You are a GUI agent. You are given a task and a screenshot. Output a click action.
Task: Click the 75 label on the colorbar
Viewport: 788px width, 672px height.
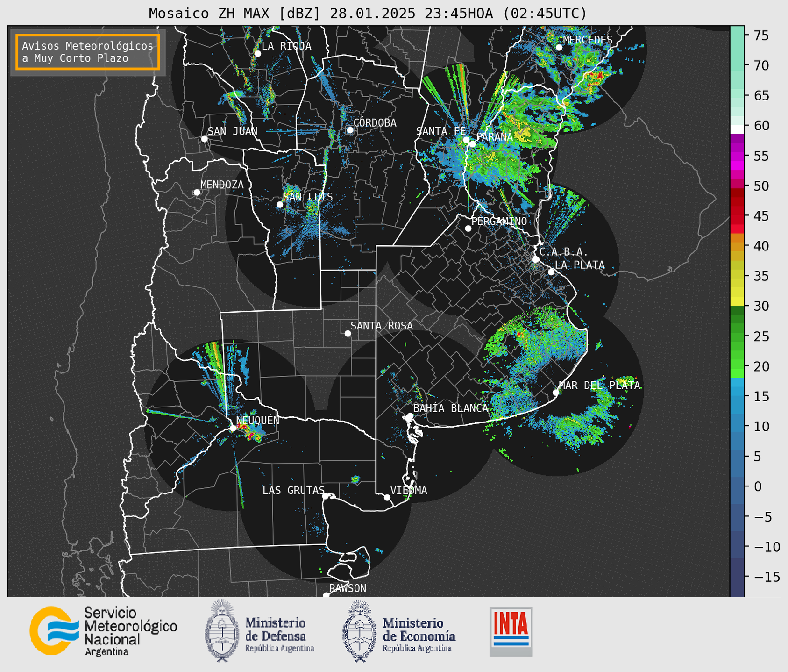(x=761, y=36)
